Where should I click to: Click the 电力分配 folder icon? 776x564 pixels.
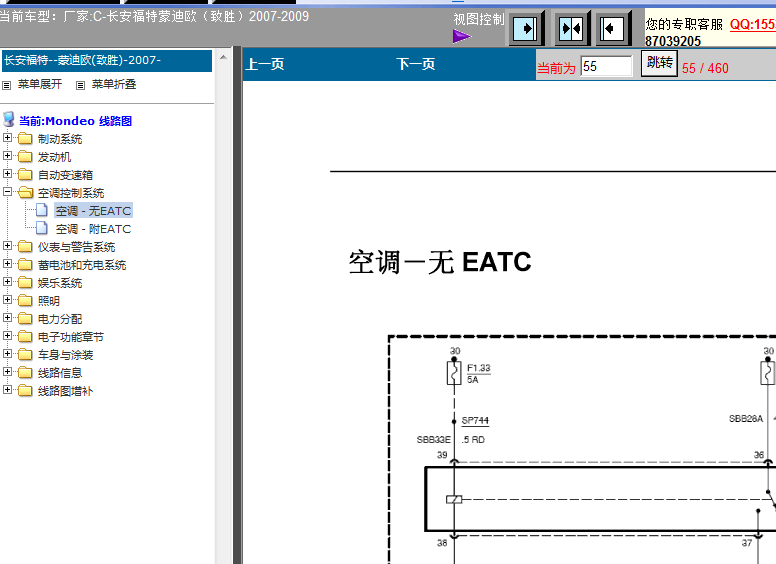pos(25,319)
